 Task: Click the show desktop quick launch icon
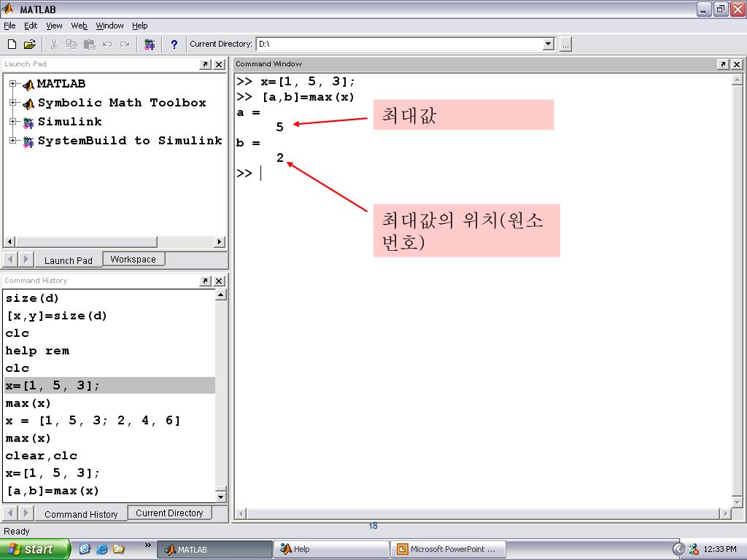[85, 549]
